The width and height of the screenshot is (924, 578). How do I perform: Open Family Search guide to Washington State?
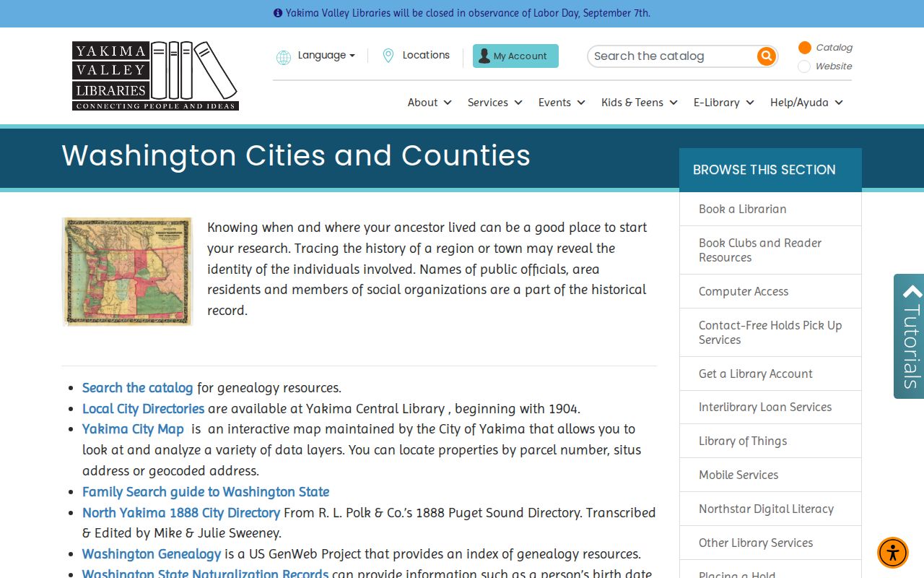[x=206, y=492]
